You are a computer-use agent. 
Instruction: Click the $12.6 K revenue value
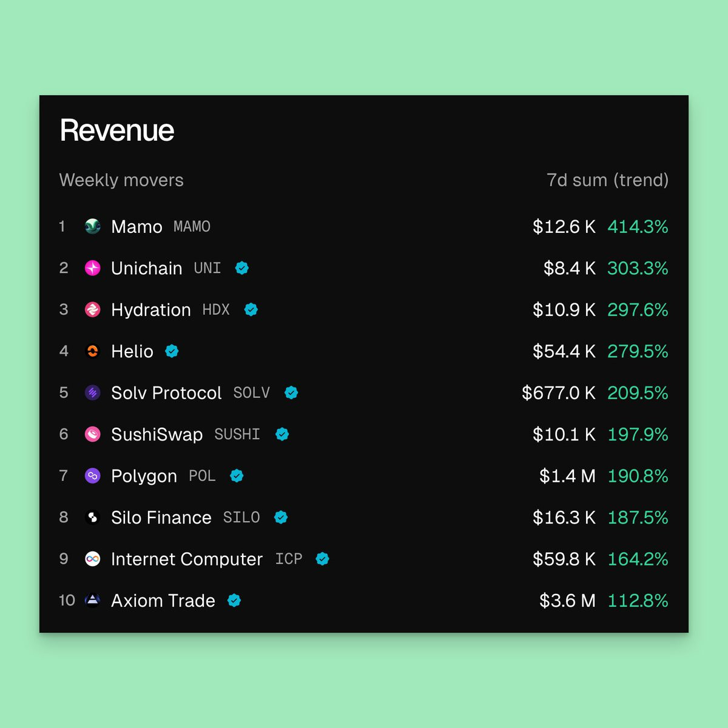coord(564,227)
